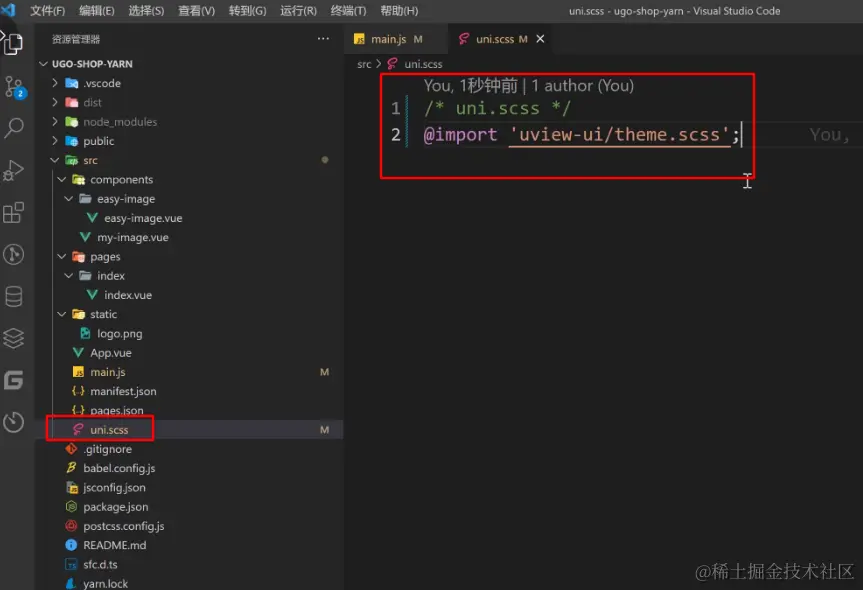Image resolution: width=863 pixels, height=590 pixels.
Task: Open babel.config.js file
Action: point(119,468)
